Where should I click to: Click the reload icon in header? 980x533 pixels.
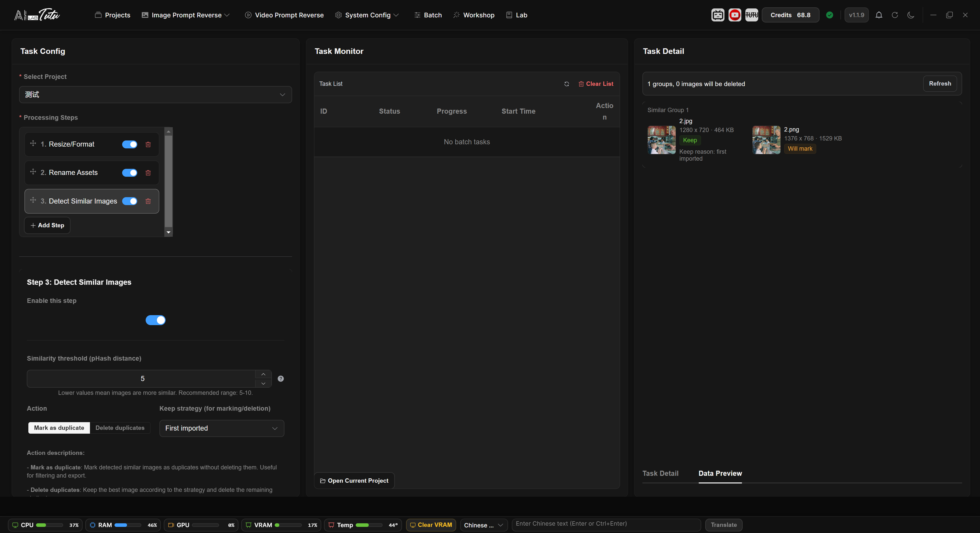[x=895, y=15]
